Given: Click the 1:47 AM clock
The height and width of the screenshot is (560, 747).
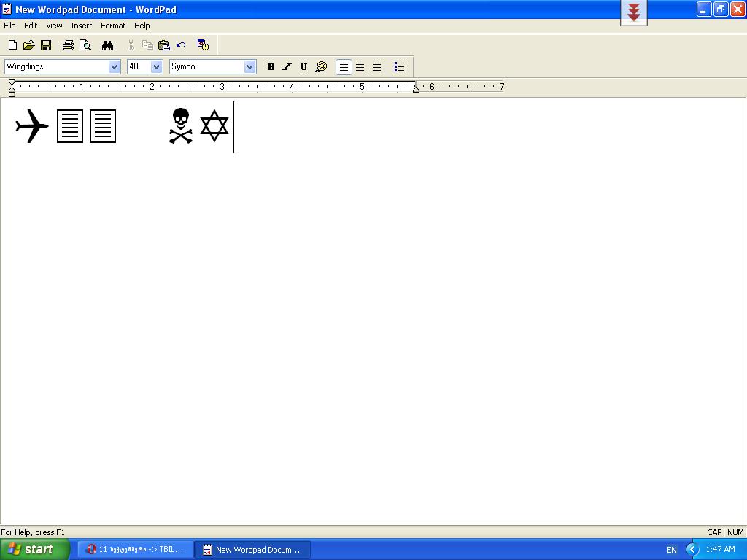Looking at the screenshot, I should pyautogui.click(x=720, y=550).
